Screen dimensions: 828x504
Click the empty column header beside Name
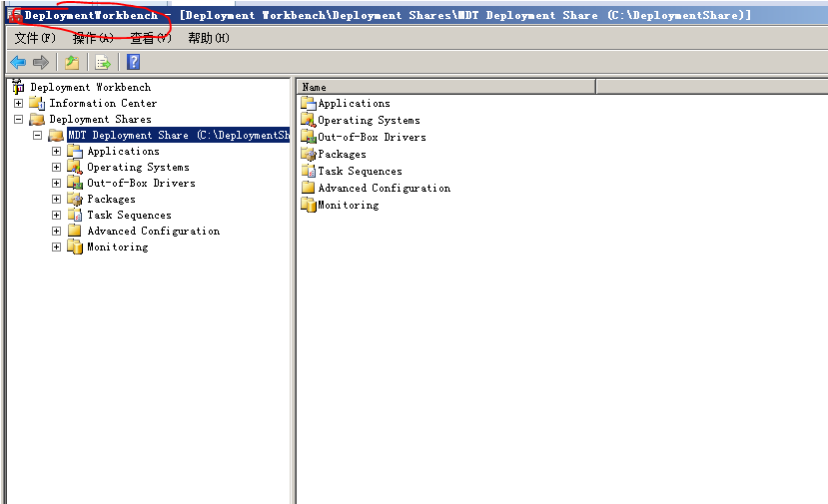(x=712, y=87)
